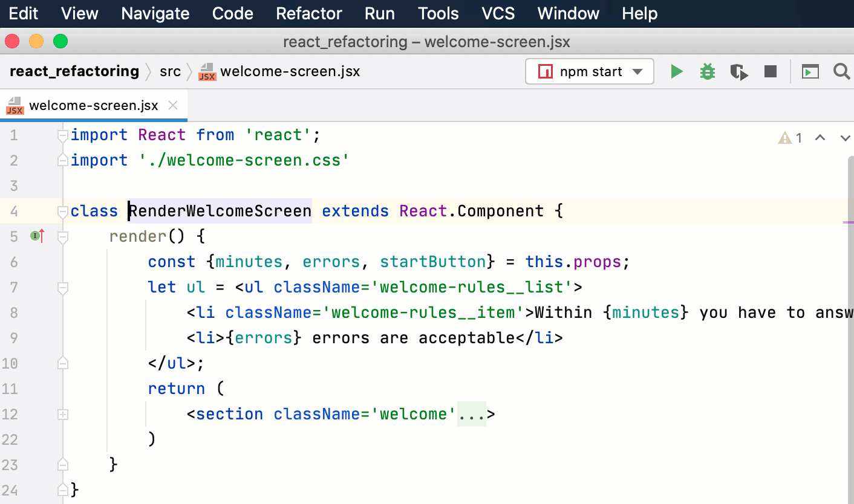This screenshot has width=854, height=504.
Task: Close the welcome-screen.jsx tab
Action: pyautogui.click(x=172, y=105)
